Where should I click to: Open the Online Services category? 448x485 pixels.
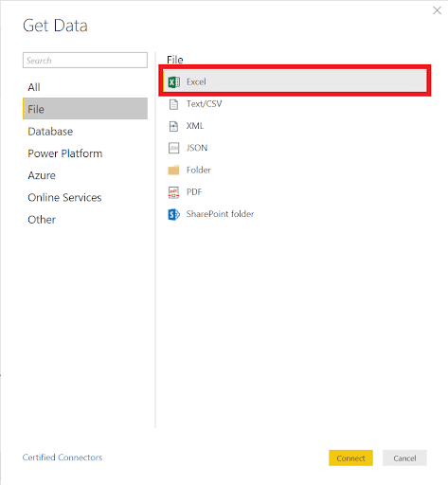[64, 198]
